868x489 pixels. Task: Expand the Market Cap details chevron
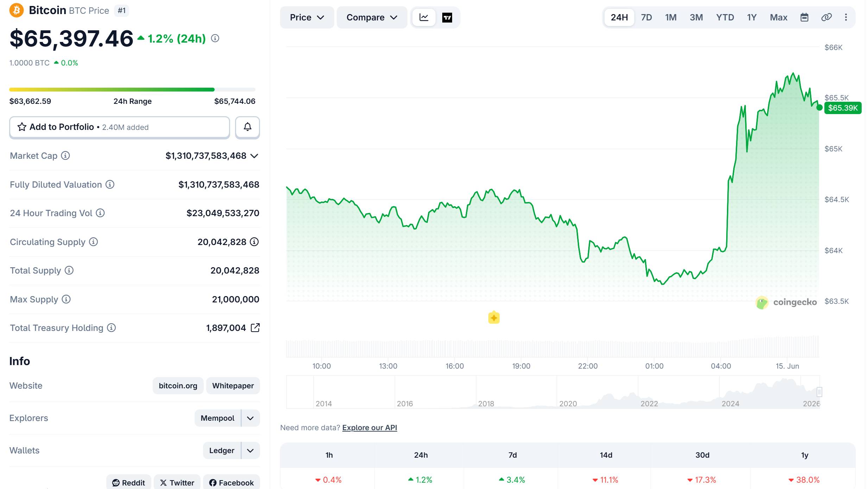tap(254, 156)
